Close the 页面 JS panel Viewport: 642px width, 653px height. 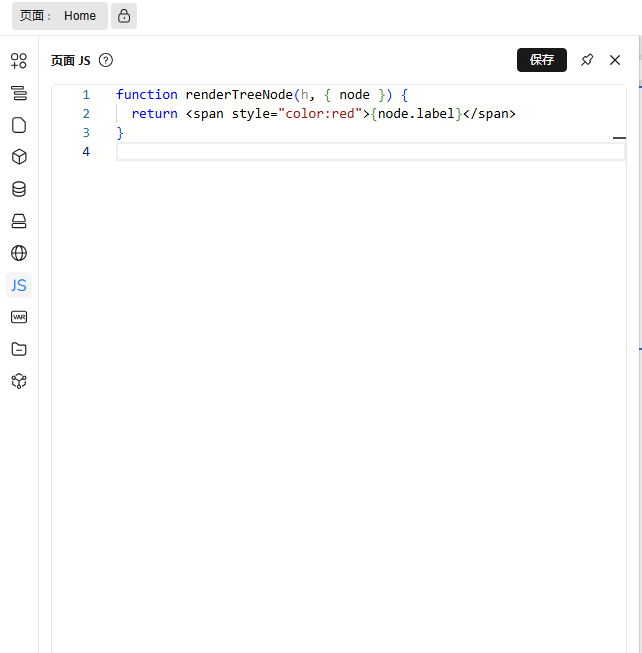pos(615,60)
